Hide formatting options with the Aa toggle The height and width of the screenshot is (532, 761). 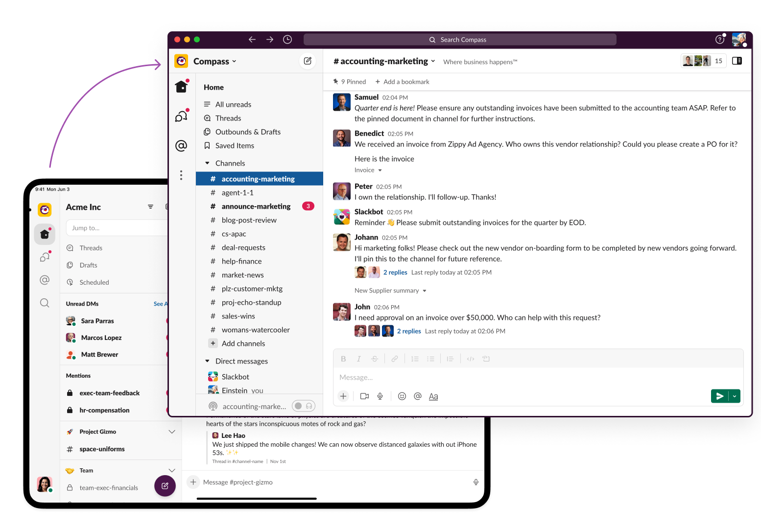433,396
